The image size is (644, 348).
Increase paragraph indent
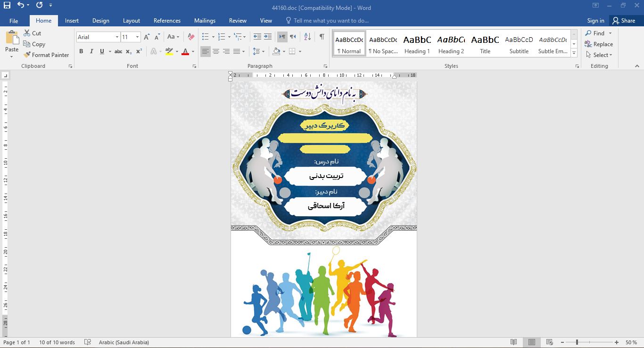pos(267,37)
